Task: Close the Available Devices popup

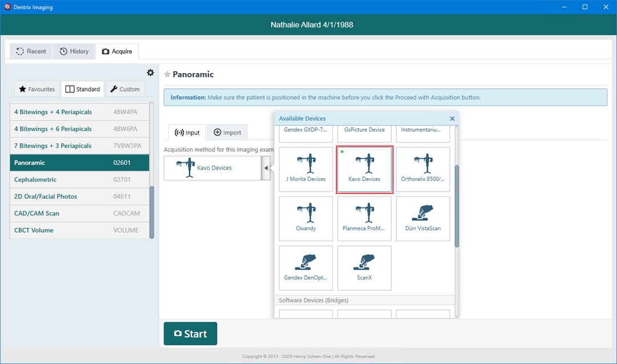Action: tap(452, 119)
